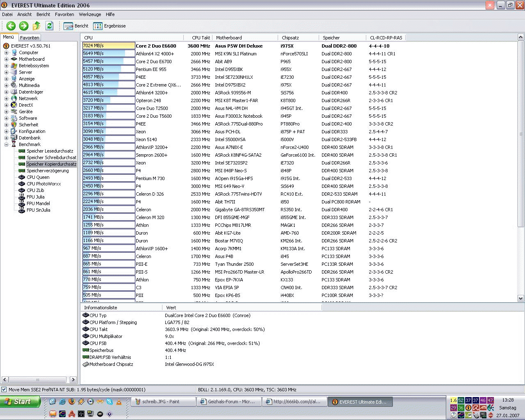Screen dimensions: 525x420
Task: Click the green Back arrow toolbar icon
Action: 11,26
